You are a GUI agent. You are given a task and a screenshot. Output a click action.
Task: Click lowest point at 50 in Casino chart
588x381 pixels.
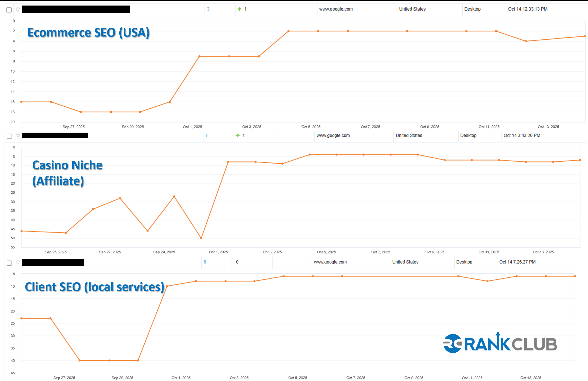click(201, 238)
